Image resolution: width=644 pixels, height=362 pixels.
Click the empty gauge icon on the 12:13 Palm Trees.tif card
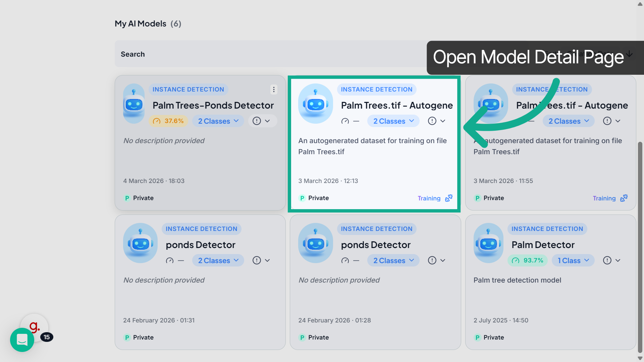(x=345, y=121)
